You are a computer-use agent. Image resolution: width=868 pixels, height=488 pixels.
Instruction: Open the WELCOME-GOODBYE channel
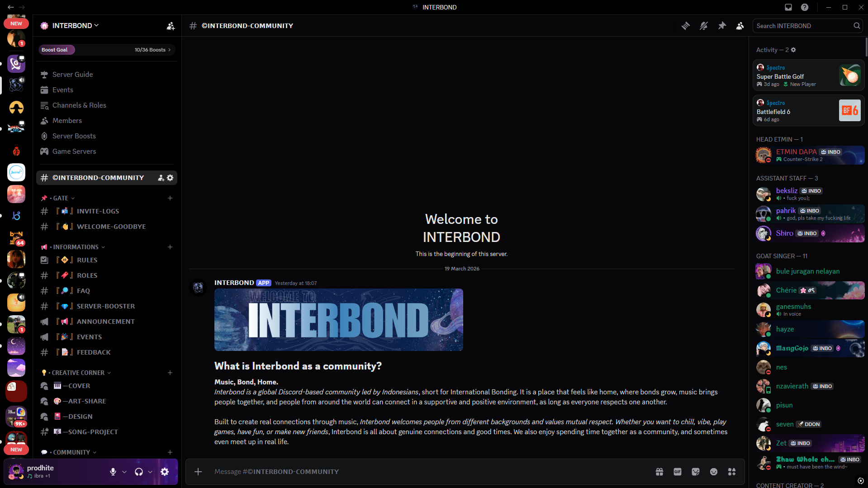107,227
